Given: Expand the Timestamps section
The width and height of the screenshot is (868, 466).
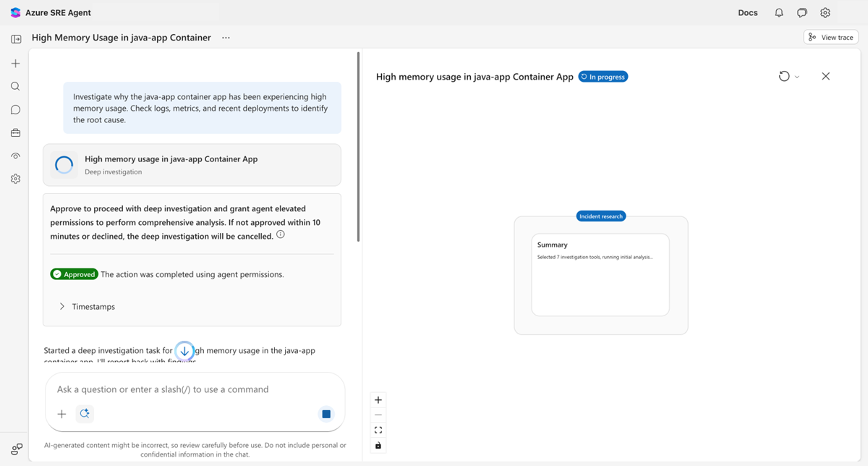Looking at the screenshot, I should (87, 307).
